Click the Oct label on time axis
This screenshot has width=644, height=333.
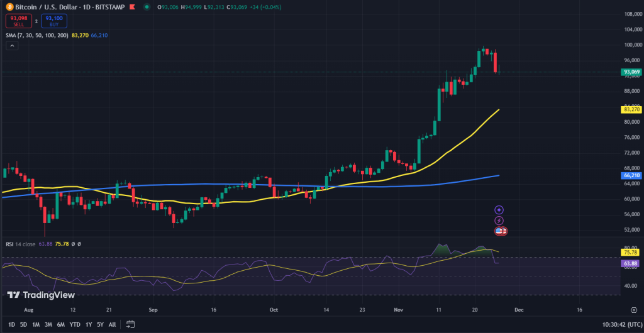(273, 310)
